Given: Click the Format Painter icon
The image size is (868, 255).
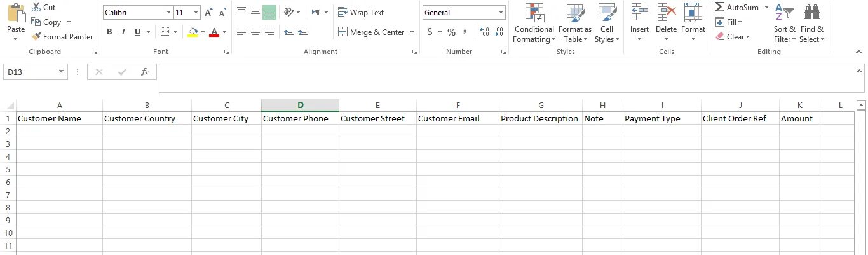Looking at the screenshot, I should pos(36,37).
